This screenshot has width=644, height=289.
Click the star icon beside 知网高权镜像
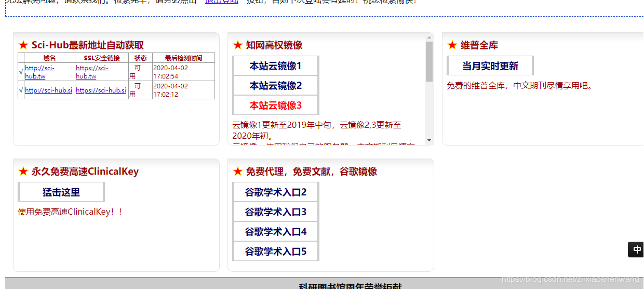[x=238, y=45]
